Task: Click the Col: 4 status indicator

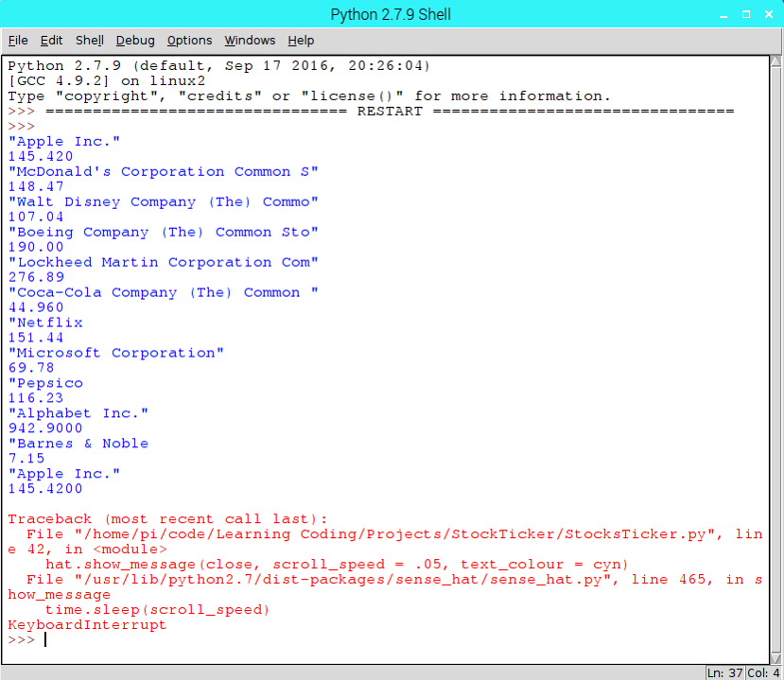Action: pos(763,673)
